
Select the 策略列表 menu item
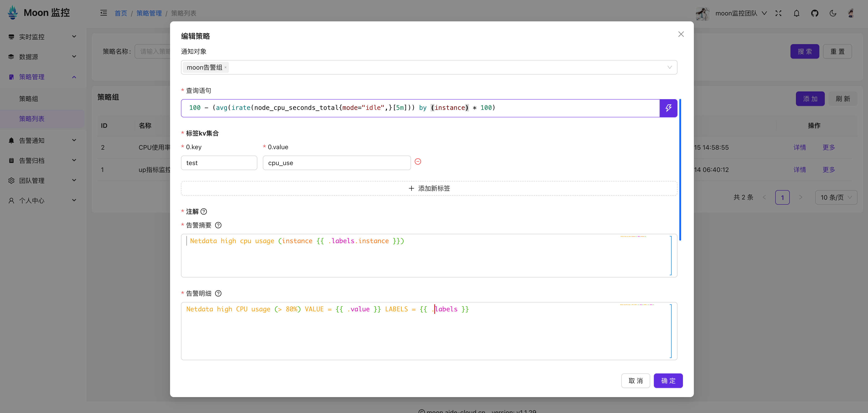pyautogui.click(x=43, y=119)
